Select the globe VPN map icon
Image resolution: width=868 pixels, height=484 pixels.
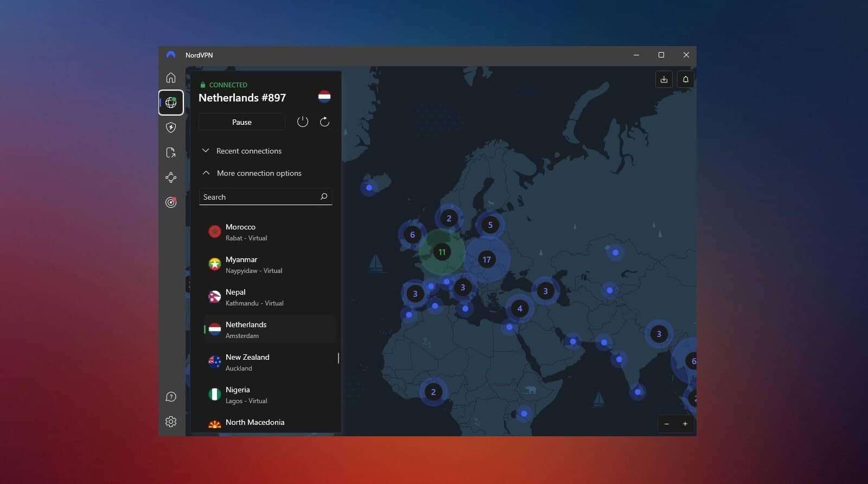[x=171, y=103]
